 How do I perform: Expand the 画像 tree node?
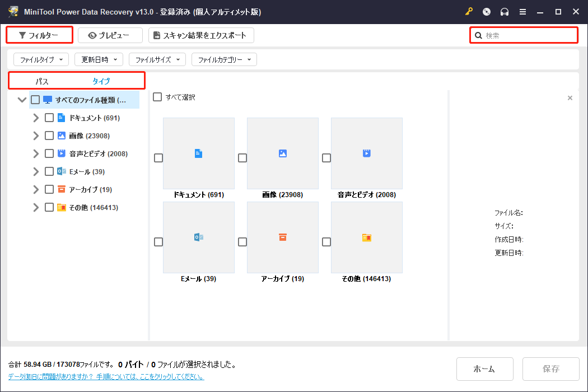pyautogui.click(x=36, y=136)
